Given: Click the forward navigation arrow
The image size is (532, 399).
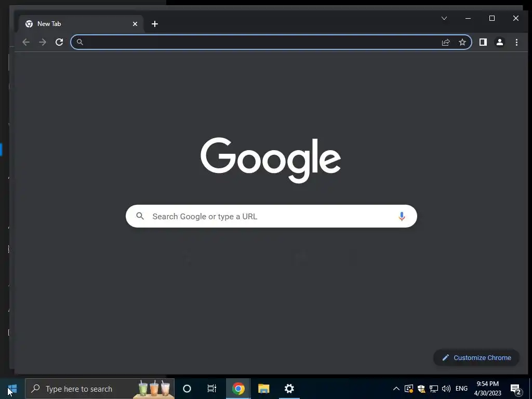Looking at the screenshot, I should coord(43,42).
